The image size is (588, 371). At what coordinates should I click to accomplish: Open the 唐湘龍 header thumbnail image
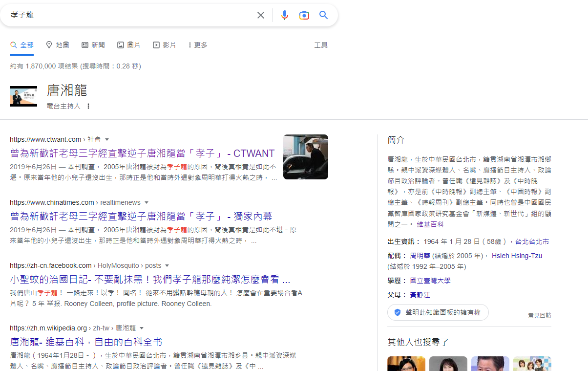(23, 96)
